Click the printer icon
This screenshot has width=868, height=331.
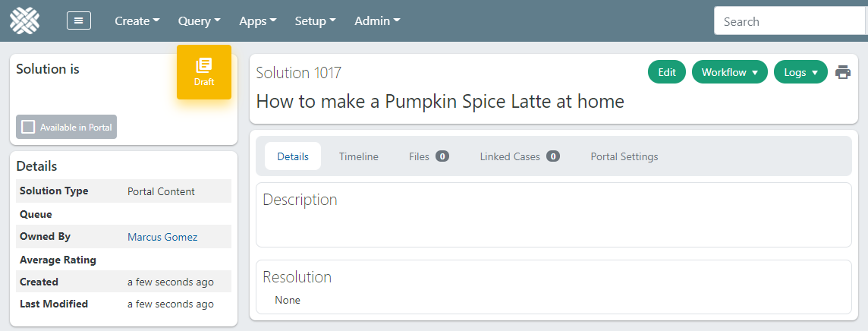[843, 72]
